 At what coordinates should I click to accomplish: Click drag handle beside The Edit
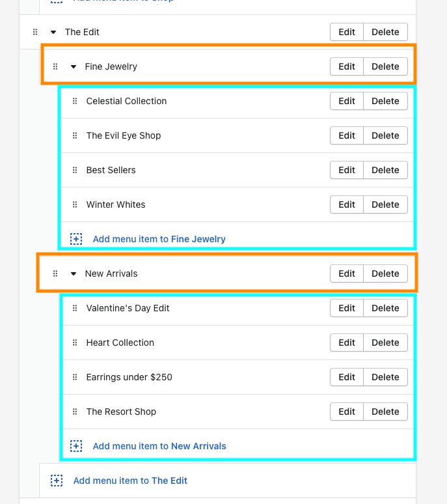(35, 32)
